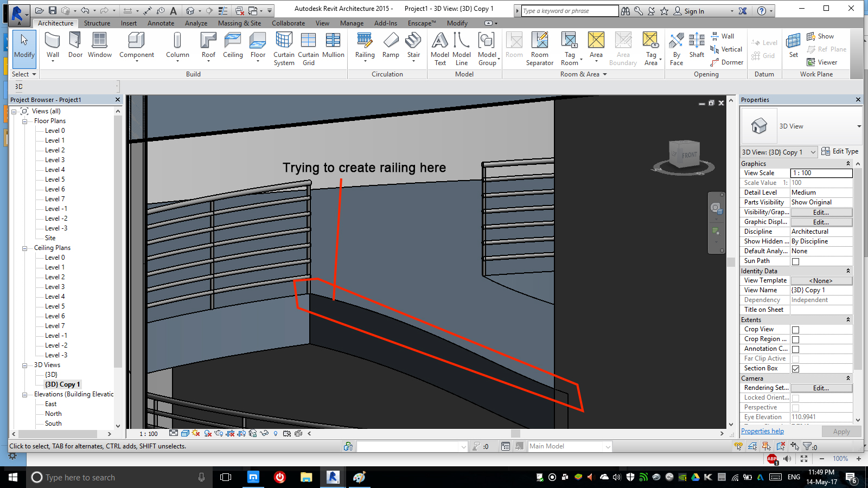Click the Edit Type button
868x488 pixels.
click(x=840, y=151)
